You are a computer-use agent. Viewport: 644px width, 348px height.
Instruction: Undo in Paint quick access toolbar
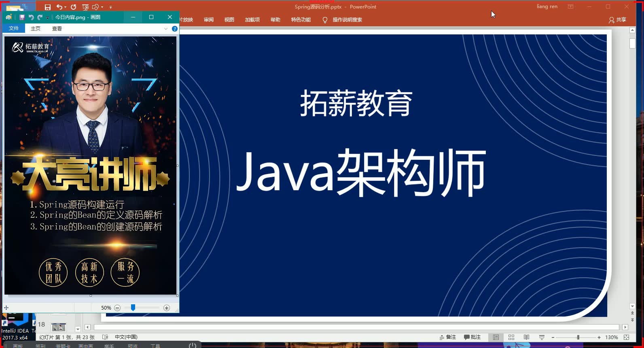(x=31, y=17)
